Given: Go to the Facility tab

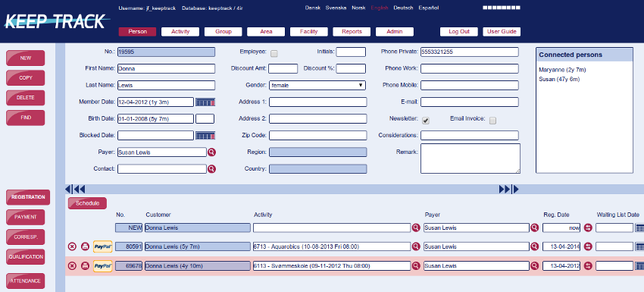Looking at the screenshot, I should (309, 32).
